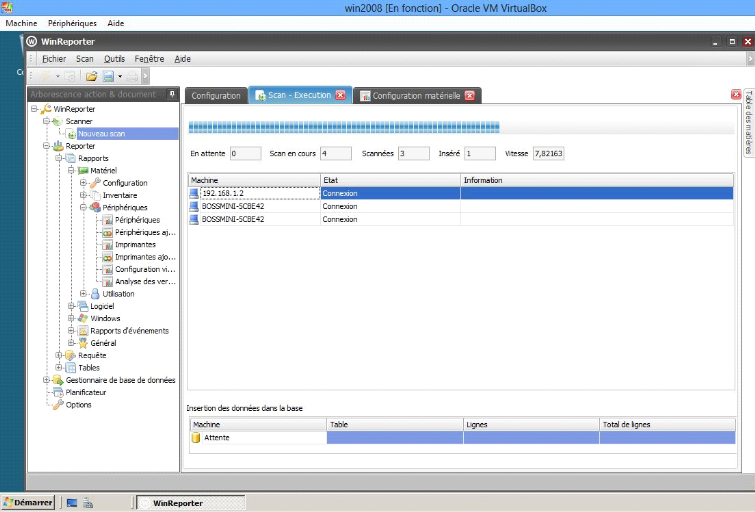Open the Fichier menu

54,59
